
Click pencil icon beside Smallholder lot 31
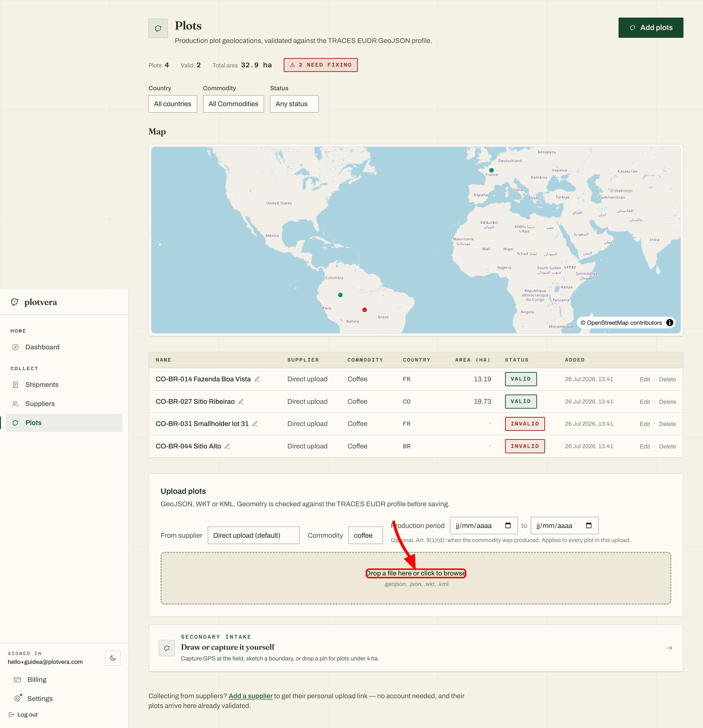[255, 424]
